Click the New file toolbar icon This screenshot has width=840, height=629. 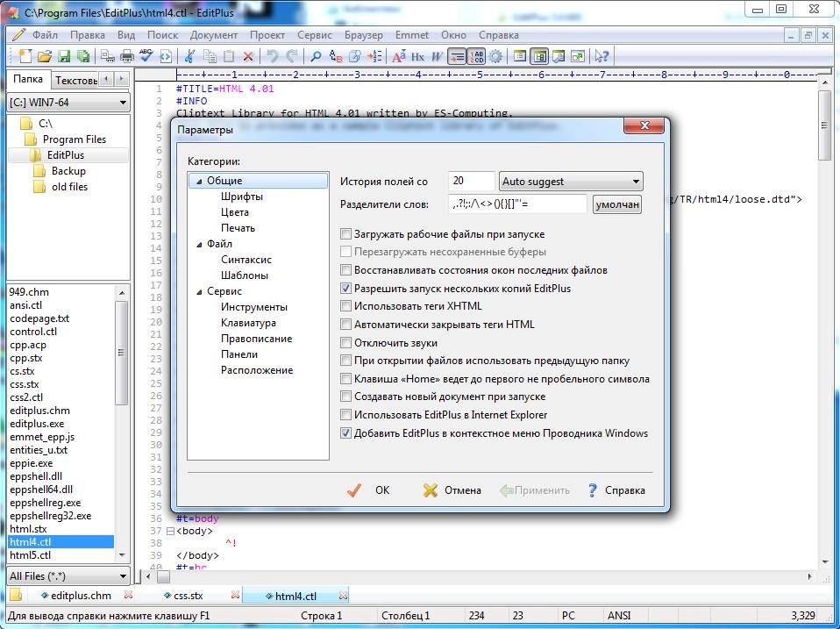(x=25, y=56)
